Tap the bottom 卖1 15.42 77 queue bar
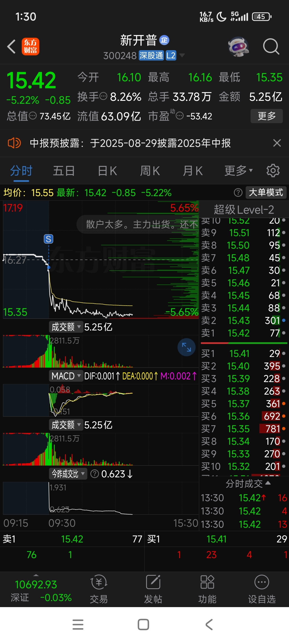This screenshot has height=644, width=289. coord(72,539)
